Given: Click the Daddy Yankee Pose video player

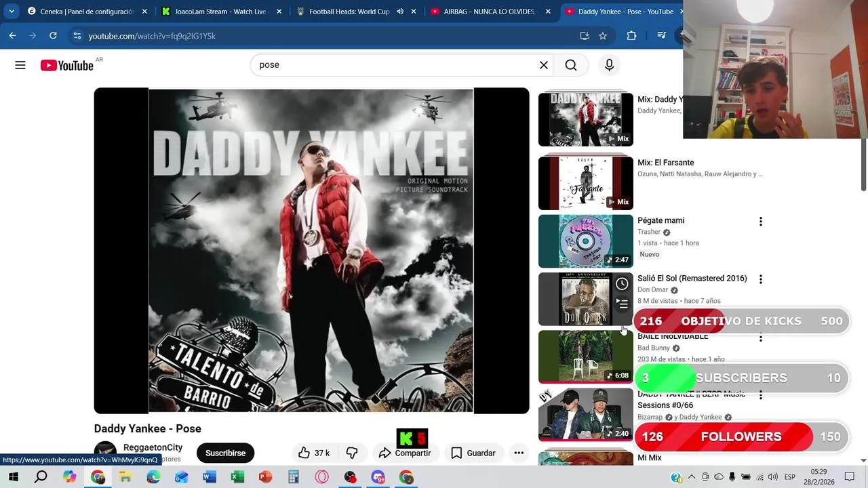Looking at the screenshot, I should (x=311, y=251).
